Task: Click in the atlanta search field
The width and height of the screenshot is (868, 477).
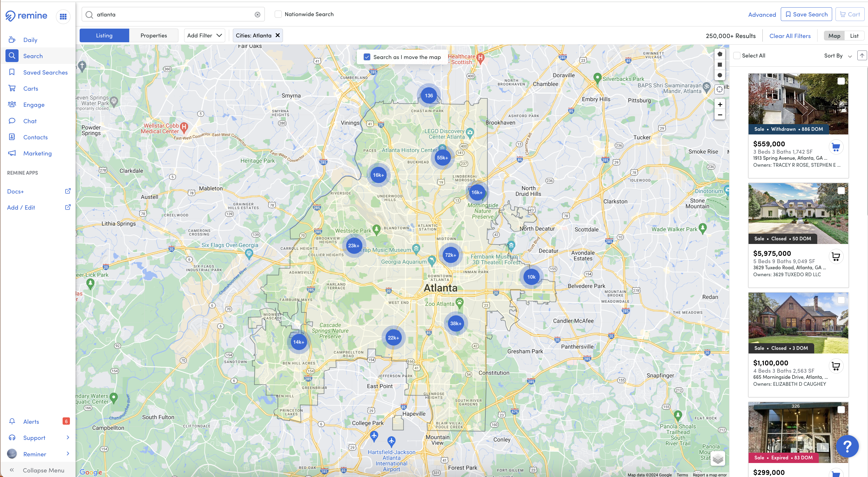Action: [x=173, y=14]
